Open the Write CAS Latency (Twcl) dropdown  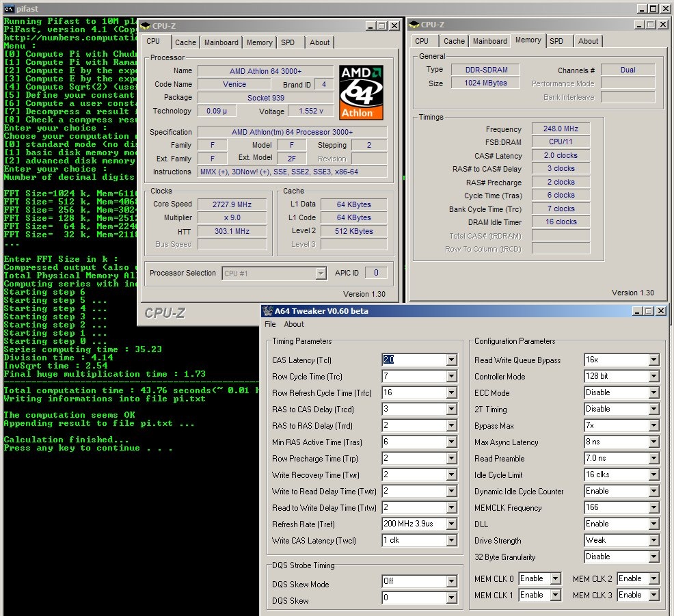[x=451, y=540]
